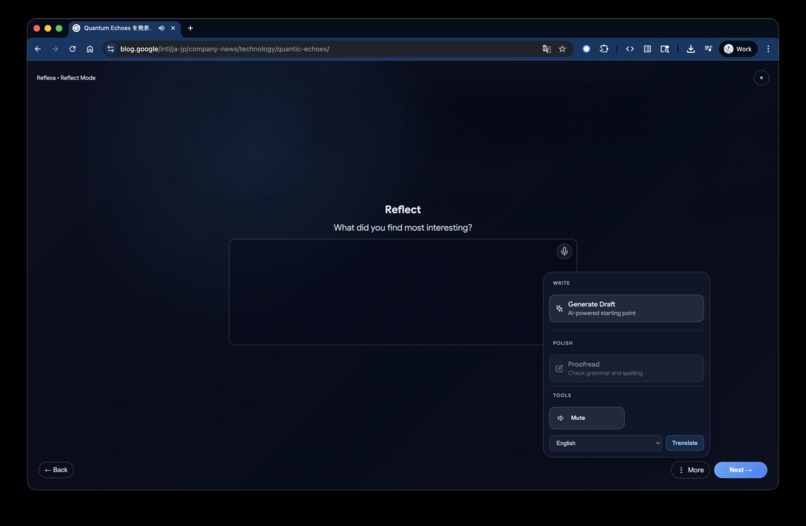Click the Translate button
The image size is (806, 526).
tap(685, 443)
